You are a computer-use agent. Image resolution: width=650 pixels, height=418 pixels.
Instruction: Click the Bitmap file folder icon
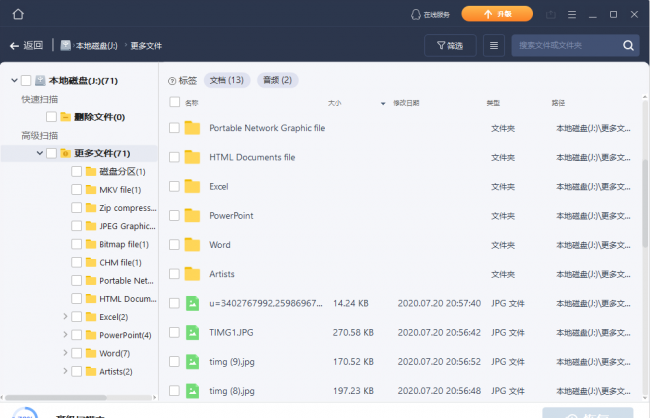(91, 244)
